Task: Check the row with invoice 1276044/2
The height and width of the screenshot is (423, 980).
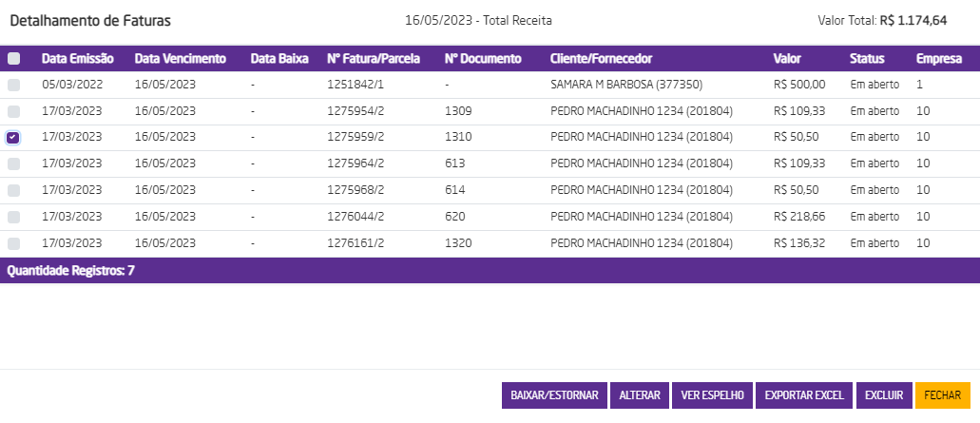Action: (x=13, y=218)
